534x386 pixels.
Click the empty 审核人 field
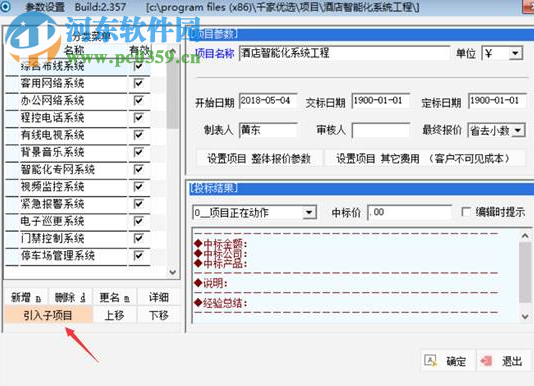[x=380, y=130]
